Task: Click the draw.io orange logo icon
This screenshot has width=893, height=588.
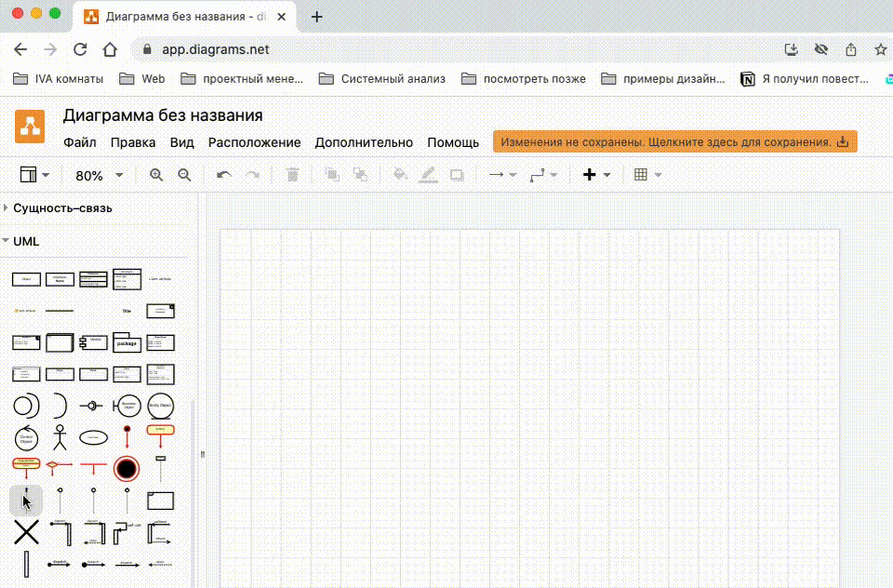Action: (30, 126)
